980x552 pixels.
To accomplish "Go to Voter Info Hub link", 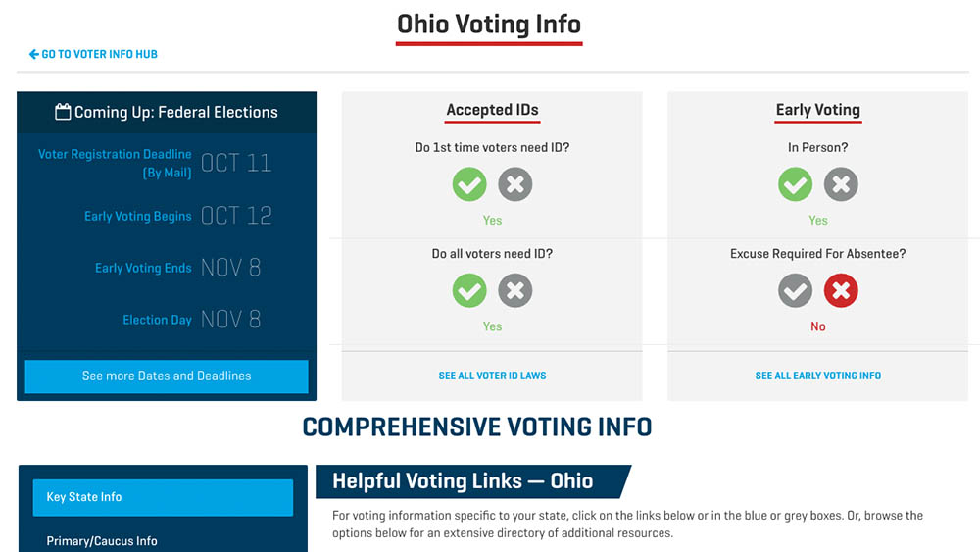I will click(x=99, y=54).
